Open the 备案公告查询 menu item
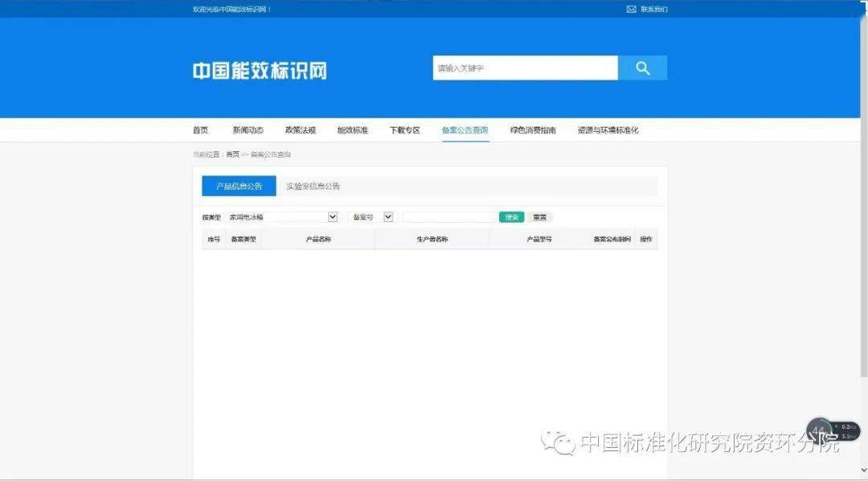 tap(465, 130)
